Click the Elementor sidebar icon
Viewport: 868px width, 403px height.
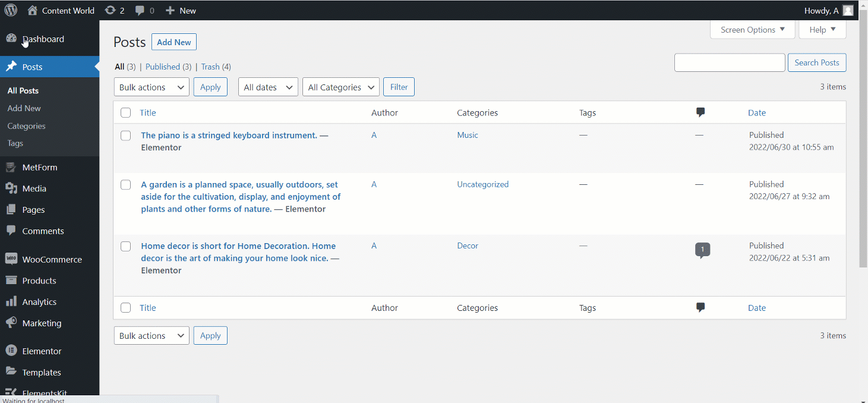coord(11,351)
